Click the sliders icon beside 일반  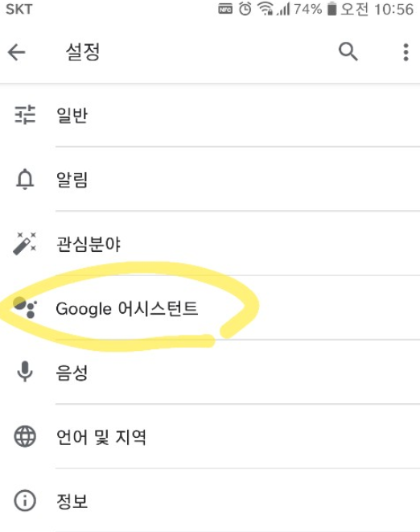[25, 114]
